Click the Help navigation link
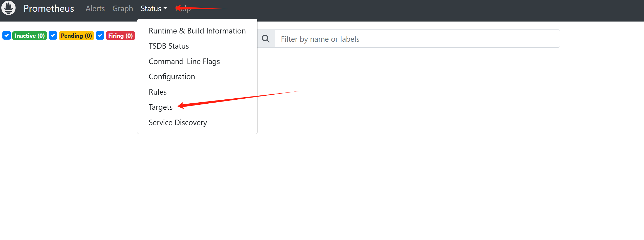Viewport: 644px width, 240px height. click(x=183, y=9)
